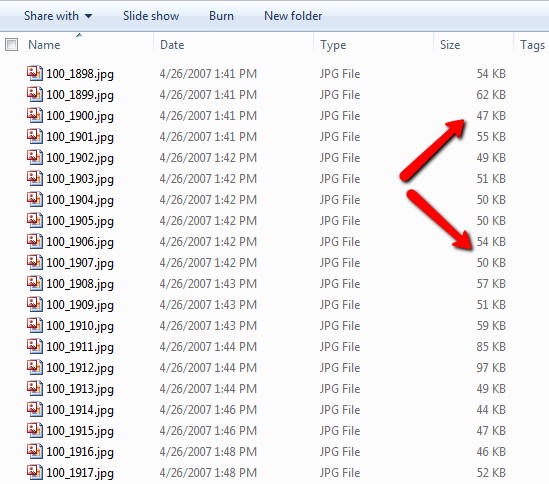Image resolution: width=549 pixels, height=484 pixels.
Task: Open the Share with dropdown arrow
Action: 89,16
